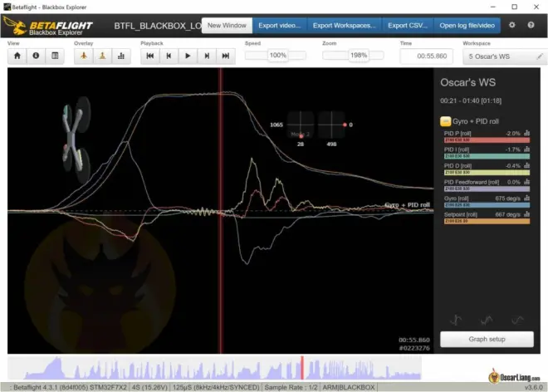Image resolution: width=548 pixels, height=392 pixels.
Task: Open spectrum analyser for PID P [roll]
Action: coord(526,133)
